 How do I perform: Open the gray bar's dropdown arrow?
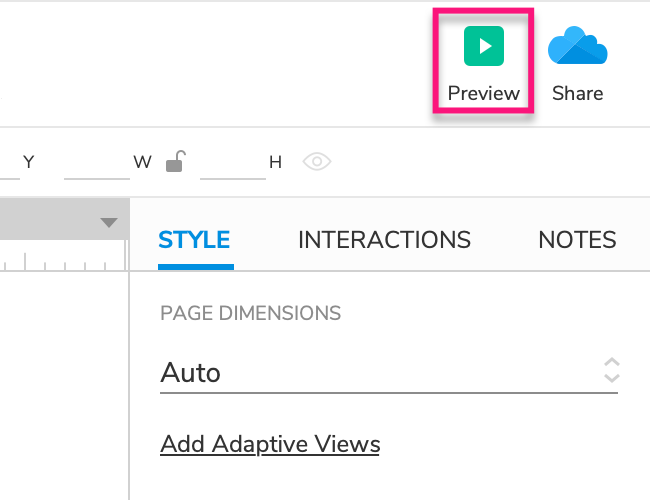[109, 222]
